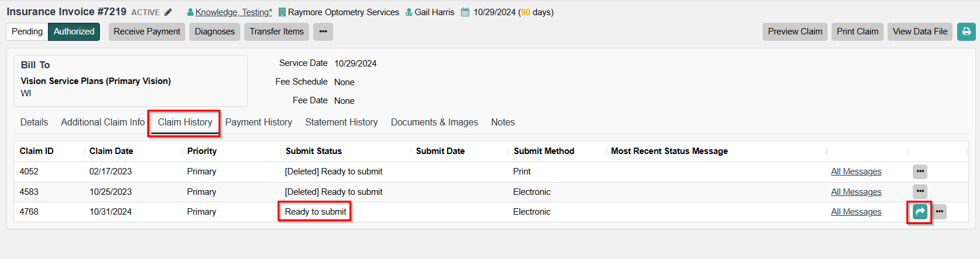Click the Preview Claim button

pyautogui.click(x=795, y=32)
